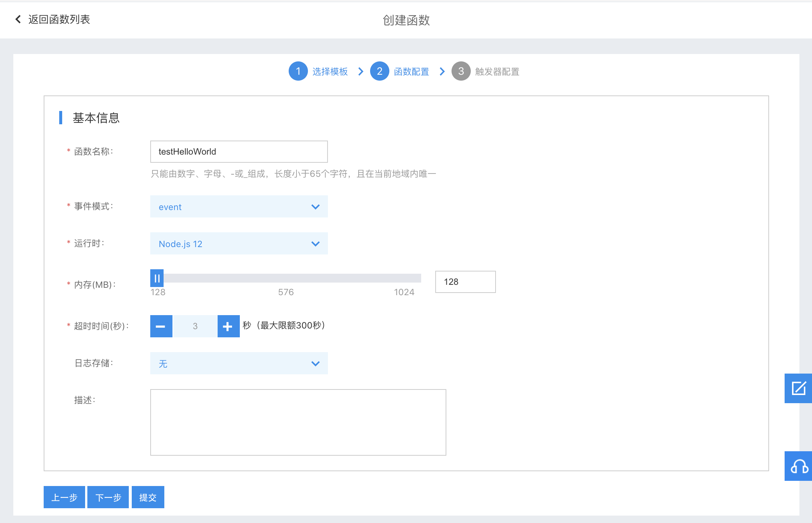The width and height of the screenshot is (812, 523).
Task: Focus the timeout value field showing 3
Action: coord(195,326)
